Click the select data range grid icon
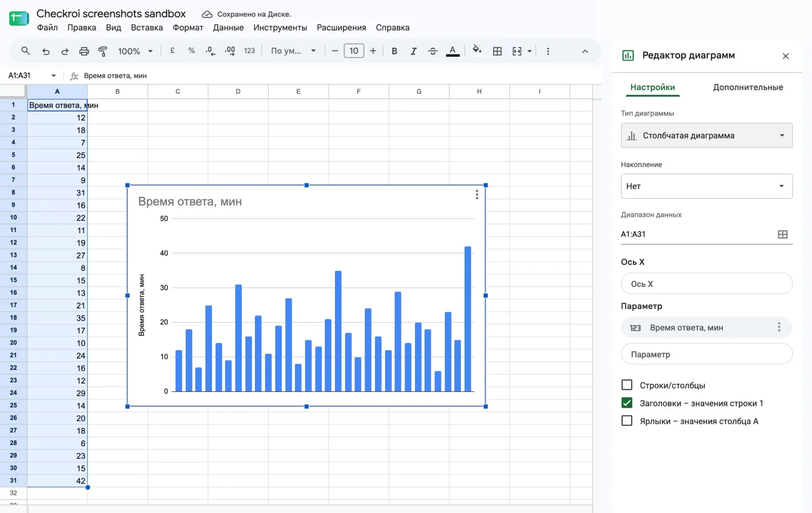 click(782, 234)
